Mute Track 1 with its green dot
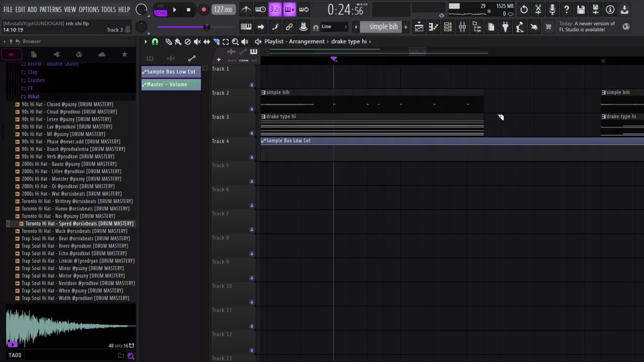This screenshot has height=362, width=644. point(252,85)
